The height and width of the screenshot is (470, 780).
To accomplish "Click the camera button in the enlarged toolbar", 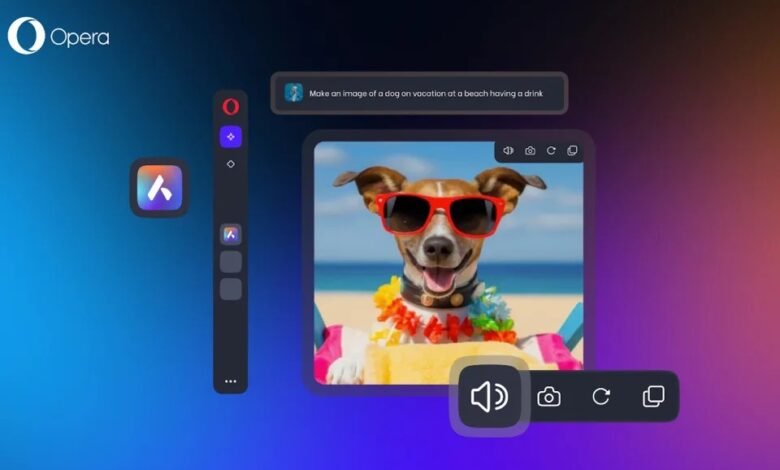I will (x=548, y=397).
